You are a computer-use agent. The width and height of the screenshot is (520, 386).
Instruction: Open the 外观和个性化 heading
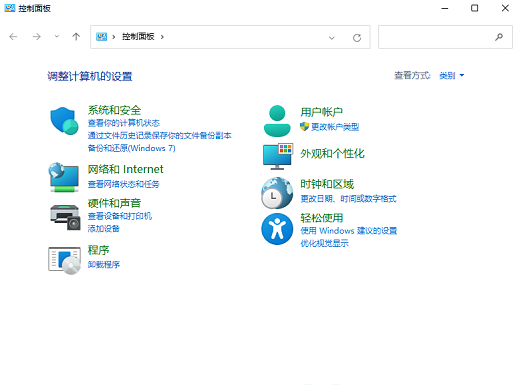tap(332, 154)
